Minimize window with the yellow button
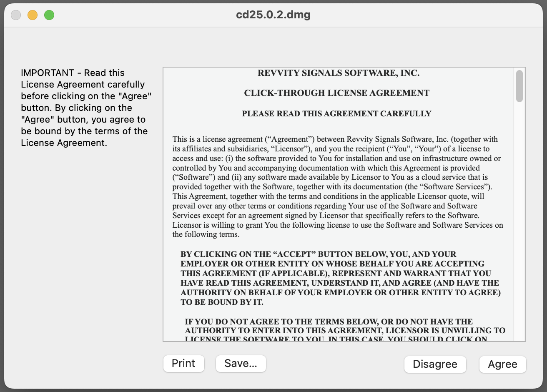Image resolution: width=547 pixels, height=392 pixels. [33, 15]
